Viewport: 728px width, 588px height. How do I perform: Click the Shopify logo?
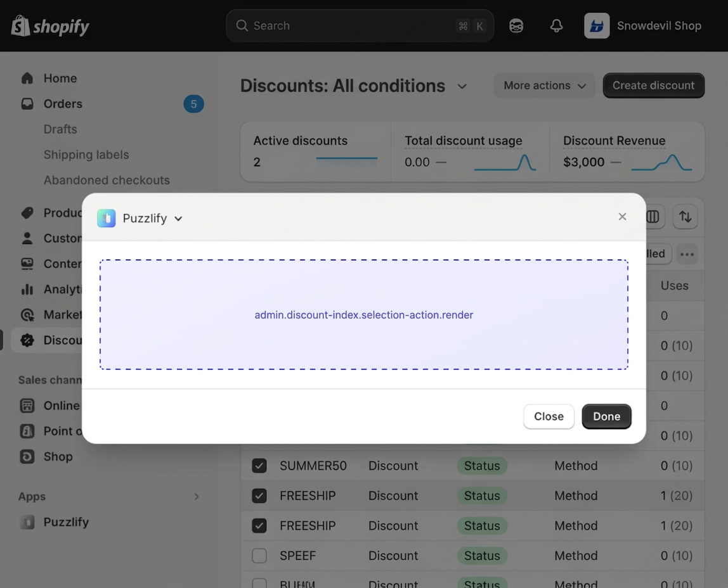50,26
